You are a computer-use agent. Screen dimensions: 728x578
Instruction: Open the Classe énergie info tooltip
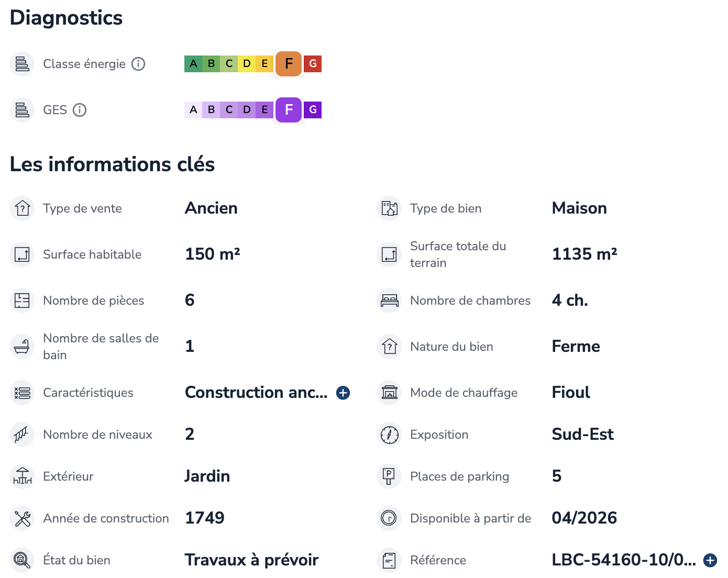pyautogui.click(x=138, y=64)
